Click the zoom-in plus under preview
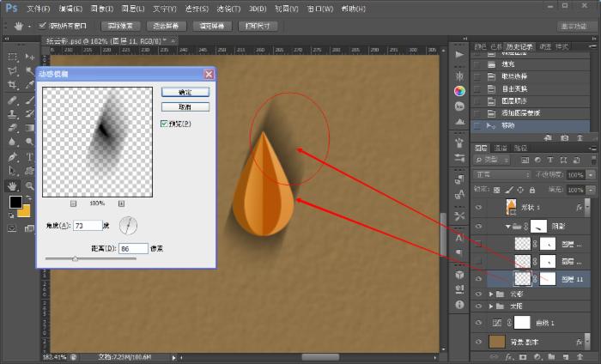This screenshot has width=601, height=364. tap(122, 203)
